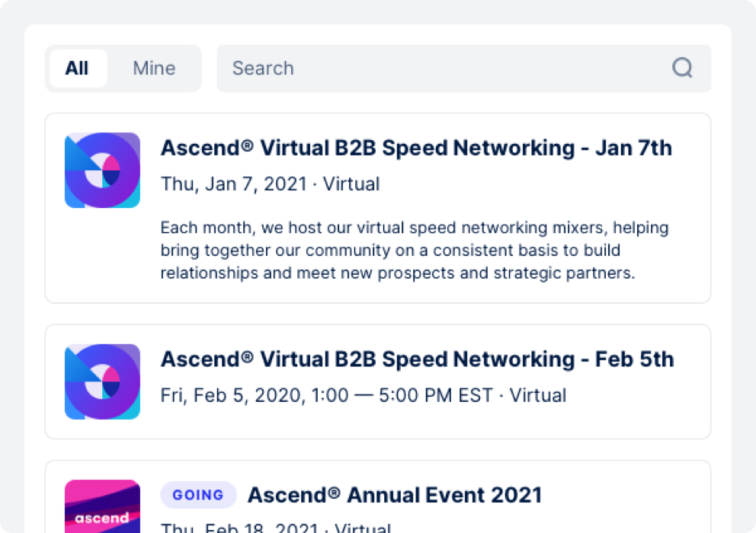Open Speed Networking - Jan 7th title
The width and height of the screenshot is (756, 533).
pyautogui.click(x=416, y=148)
